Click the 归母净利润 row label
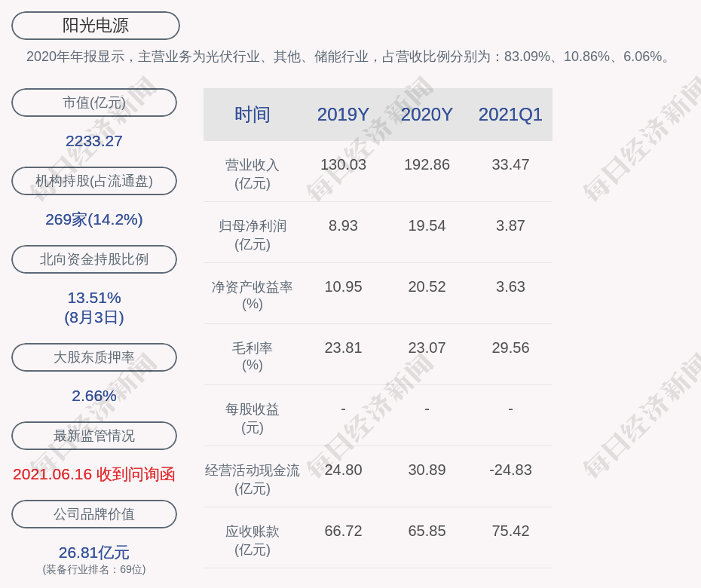Viewport: 701px width, 588px height. [253, 235]
